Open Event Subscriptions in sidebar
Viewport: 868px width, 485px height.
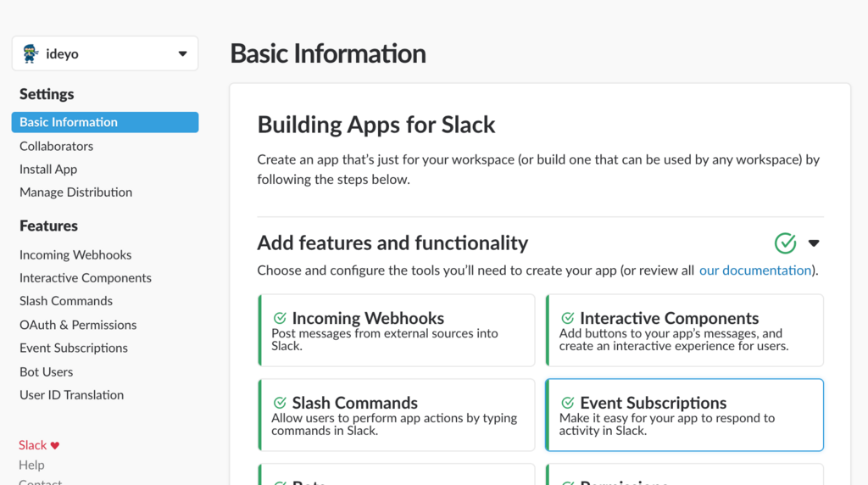[74, 348]
